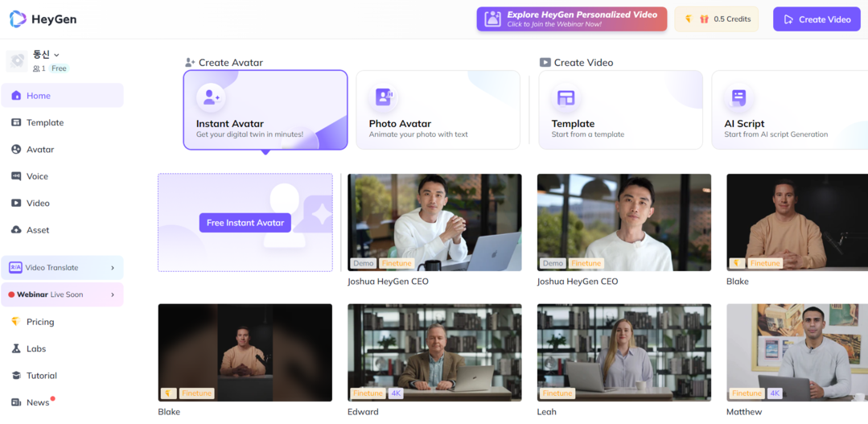This screenshot has width=868, height=424.
Task: Select the Instant Avatar card
Action: click(265, 109)
